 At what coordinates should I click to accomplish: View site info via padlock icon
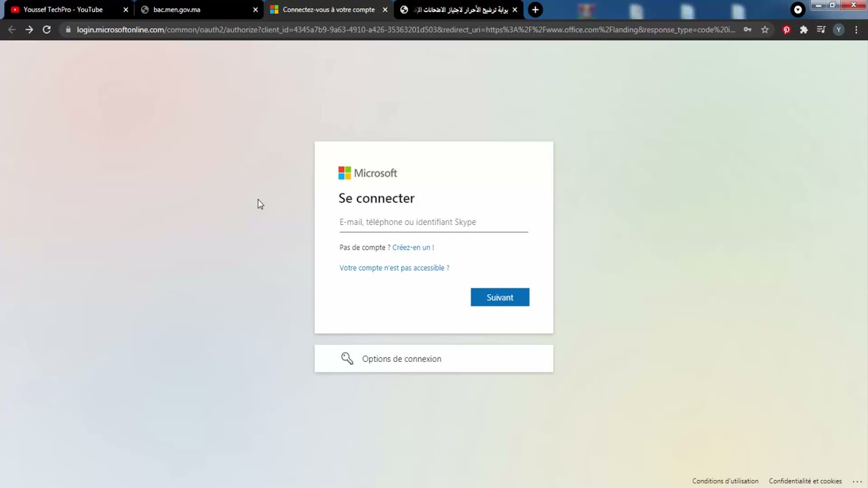68,30
